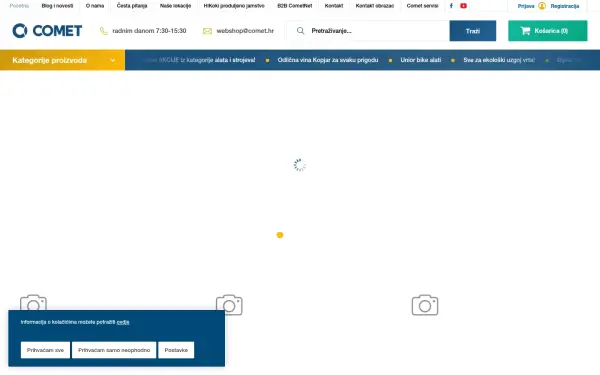Click the first camera placeholder image
The image size is (600, 375).
point(33,302)
